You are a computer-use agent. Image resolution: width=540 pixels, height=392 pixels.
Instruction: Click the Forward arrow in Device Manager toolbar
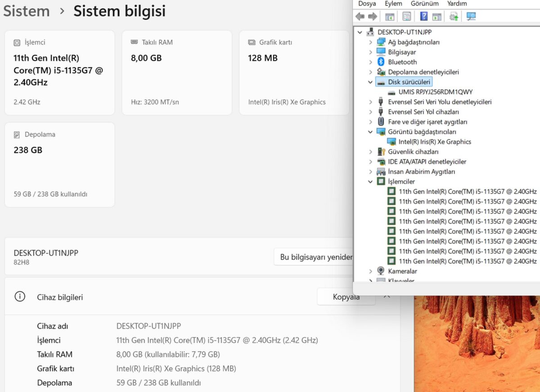pos(373,17)
